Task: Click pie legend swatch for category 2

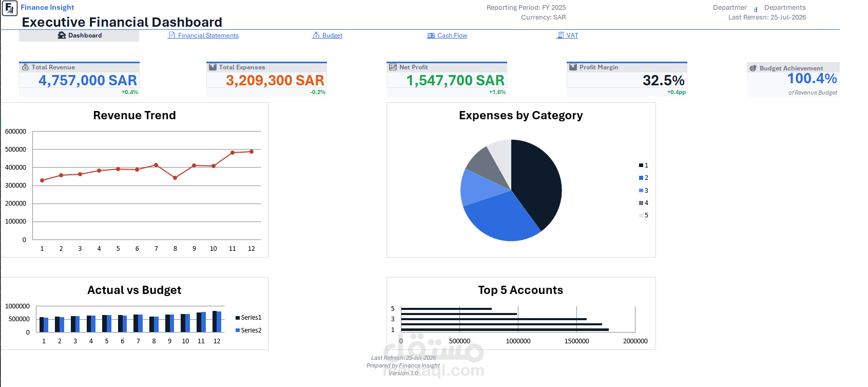Action: click(641, 178)
